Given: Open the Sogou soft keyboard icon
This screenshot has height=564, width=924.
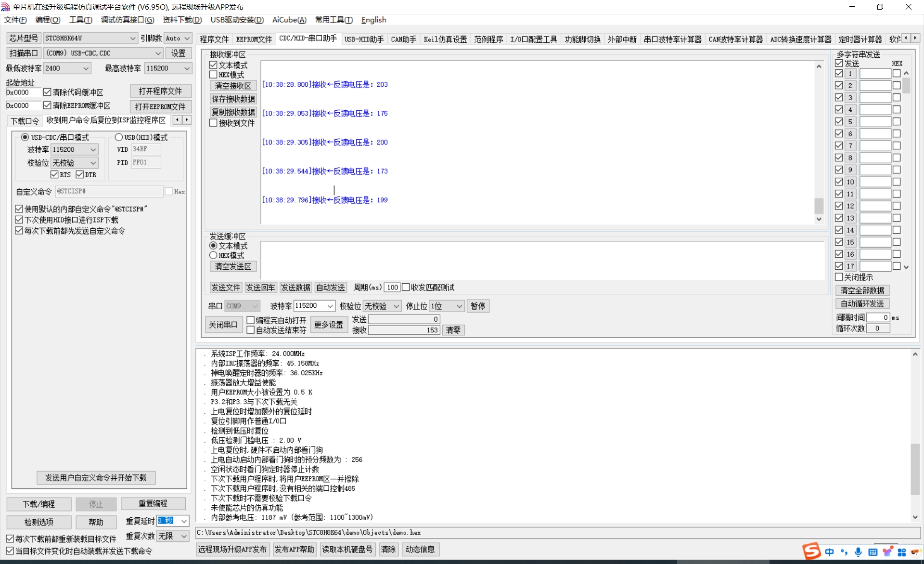Looking at the screenshot, I should (873, 552).
